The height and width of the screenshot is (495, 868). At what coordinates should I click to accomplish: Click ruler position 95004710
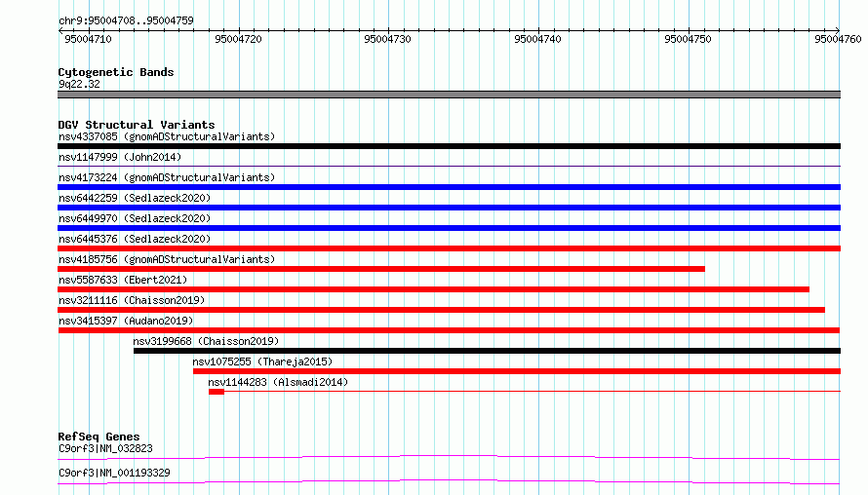88,39
